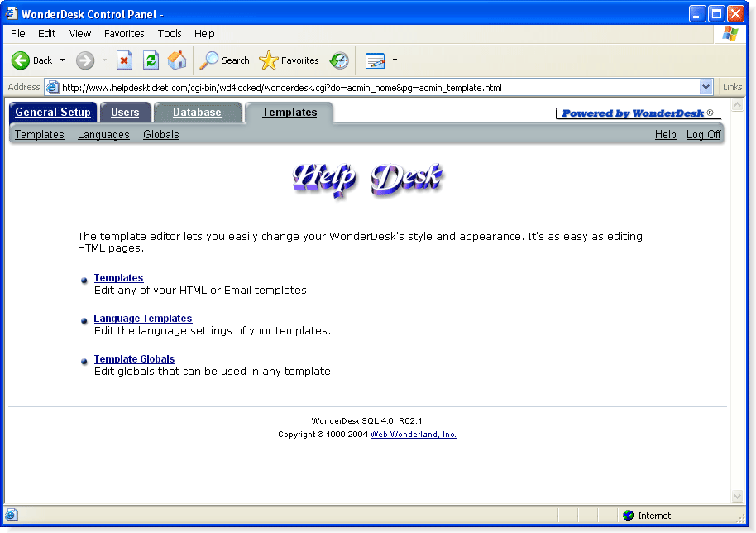
Task: Click the grayed Forward arrow icon
Action: [x=85, y=60]
